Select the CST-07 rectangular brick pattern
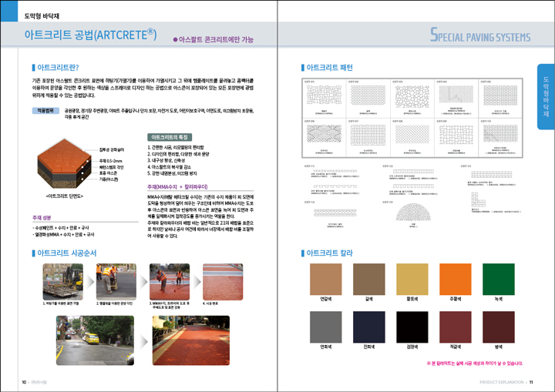555x392 pixels. coord(368,135)
